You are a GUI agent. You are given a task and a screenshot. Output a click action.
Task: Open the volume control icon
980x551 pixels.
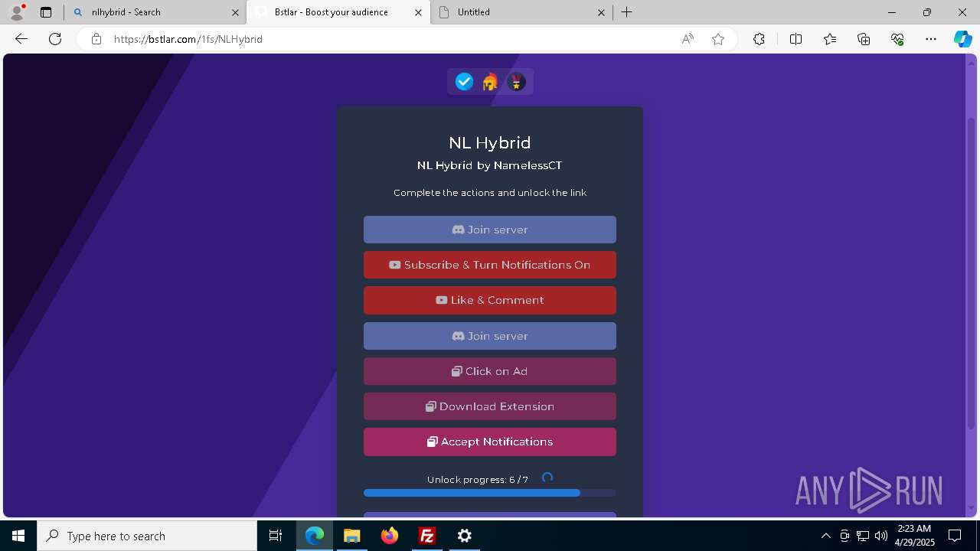(x=881, y=536)
